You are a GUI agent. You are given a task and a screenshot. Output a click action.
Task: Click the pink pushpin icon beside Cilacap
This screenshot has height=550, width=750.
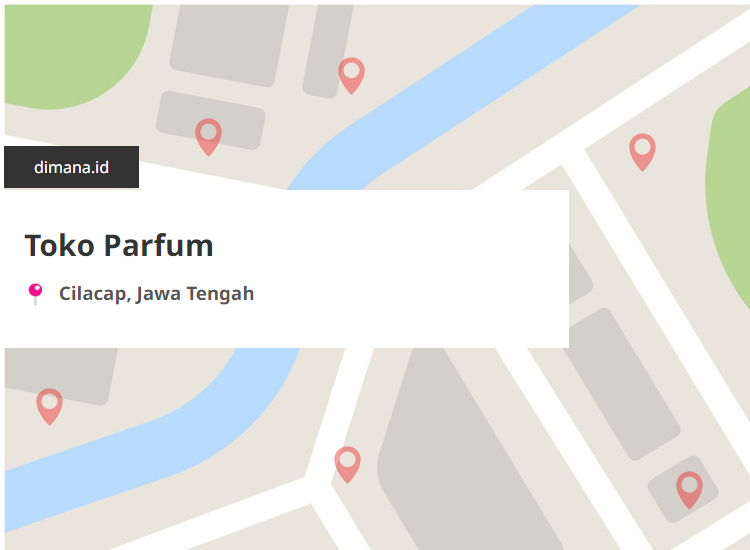coord(35,294)
